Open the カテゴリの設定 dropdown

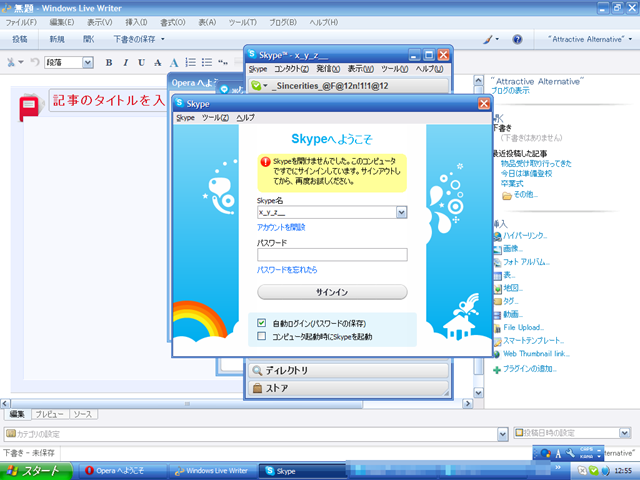point(503,434)
